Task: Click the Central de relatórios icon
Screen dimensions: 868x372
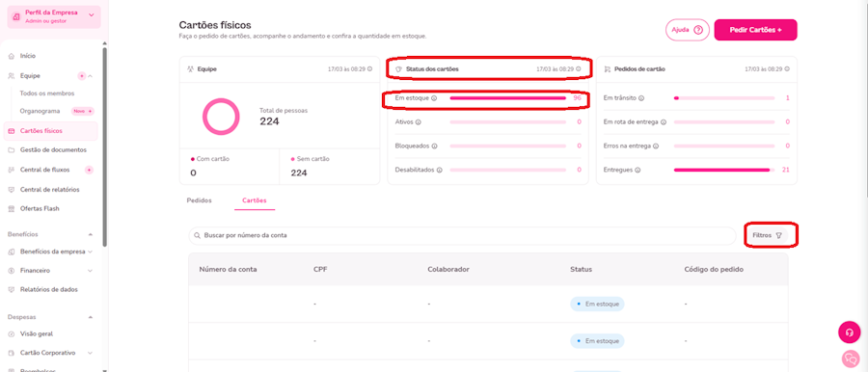Action: (11, 189)
